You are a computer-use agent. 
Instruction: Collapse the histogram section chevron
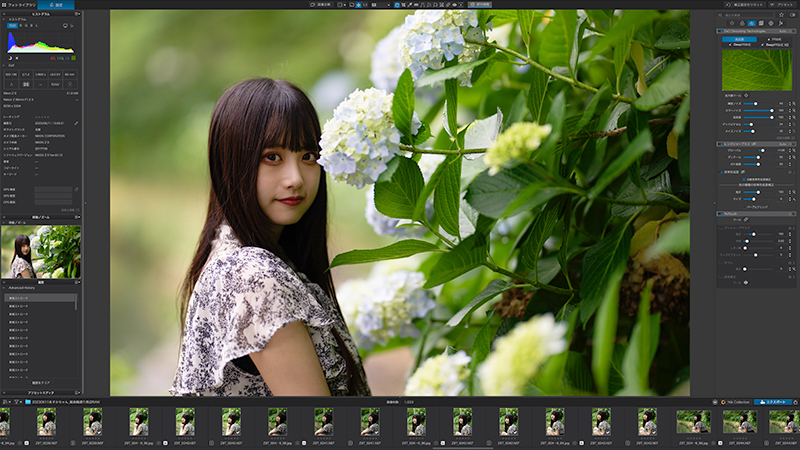click(4, 19)
